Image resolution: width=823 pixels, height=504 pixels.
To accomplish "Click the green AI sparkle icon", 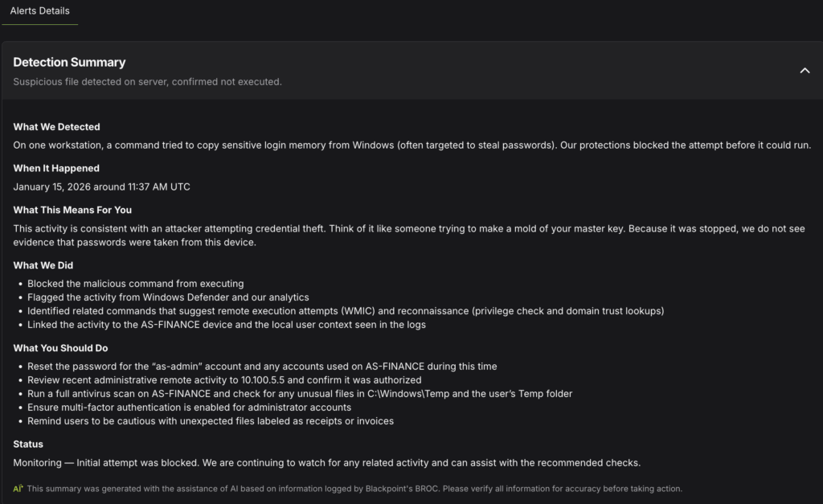I will tap(18, 488).
